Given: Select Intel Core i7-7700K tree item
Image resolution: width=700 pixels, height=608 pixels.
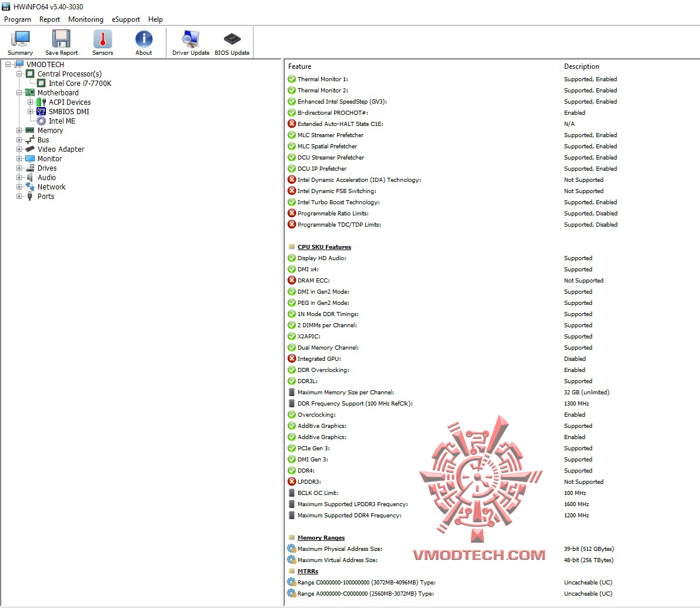Looking at the screenshot, I should 80,83.
